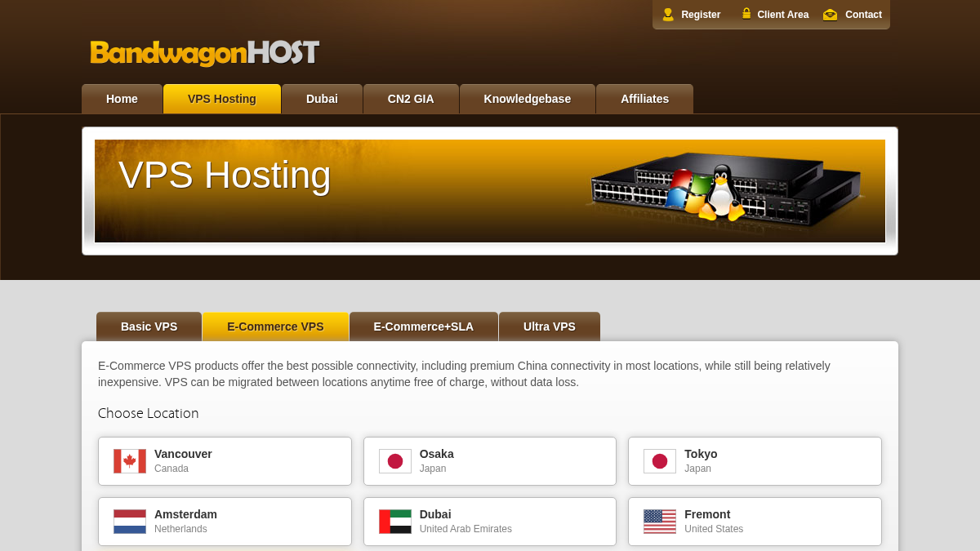Screen dimensions: 980x551
Task: Click the UAE flag icon for Dubai
Action: (395, 522)
